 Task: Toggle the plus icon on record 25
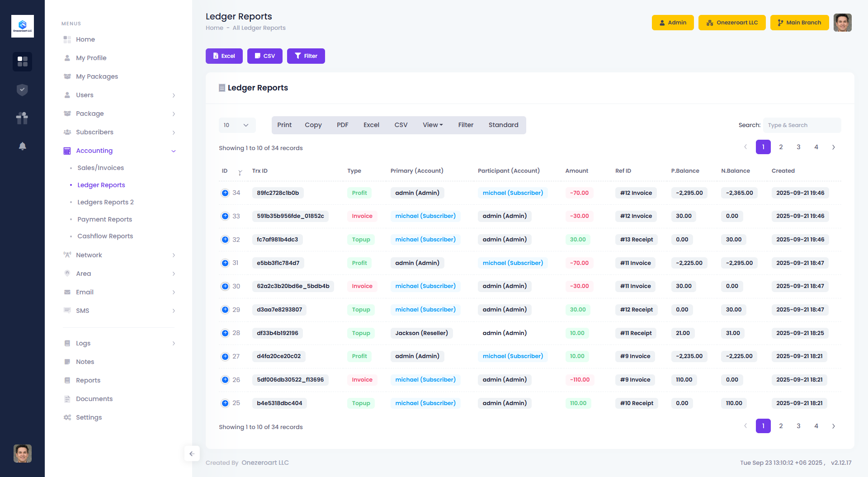[x=225, y=403]
